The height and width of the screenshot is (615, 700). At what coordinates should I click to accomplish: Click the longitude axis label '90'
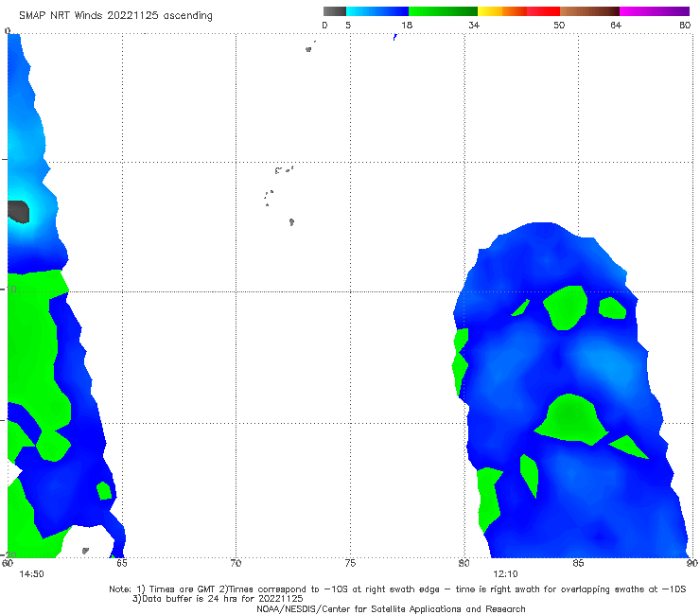pos(692,563)
